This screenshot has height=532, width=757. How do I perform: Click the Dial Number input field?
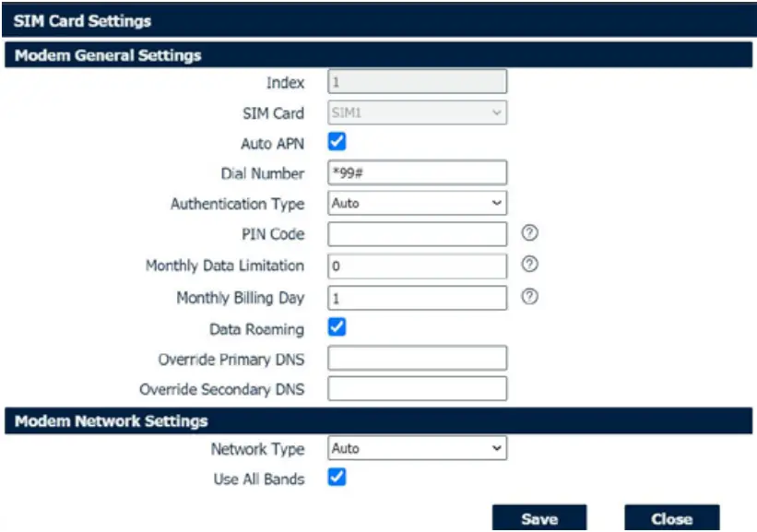click(417, 172)
